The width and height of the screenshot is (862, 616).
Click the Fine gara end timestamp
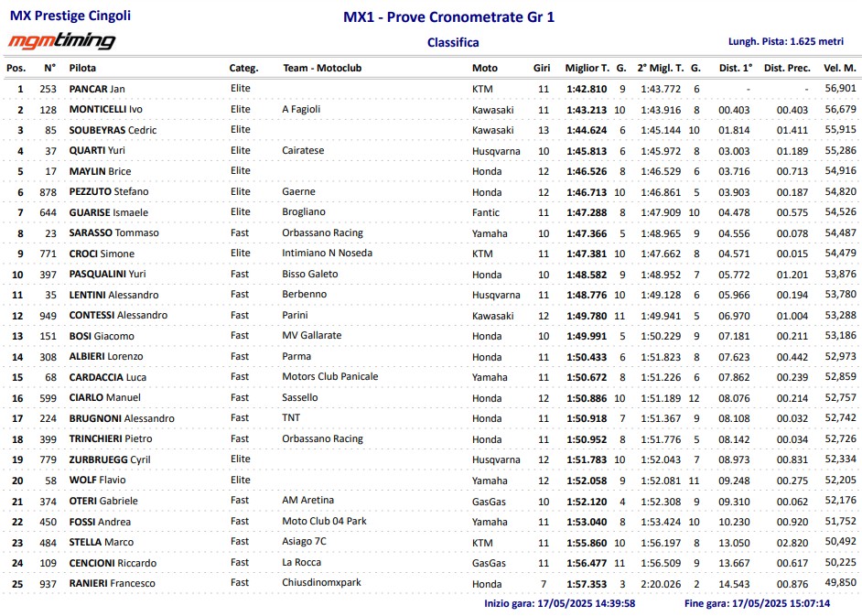pos(757,604)
